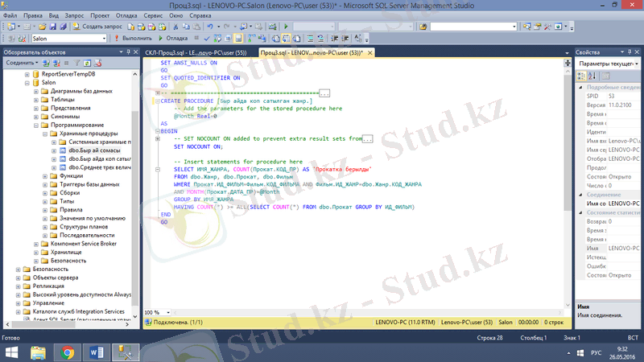Open the Salon database dropdown
The image size is (644, 362).
(x=104, y=39)
